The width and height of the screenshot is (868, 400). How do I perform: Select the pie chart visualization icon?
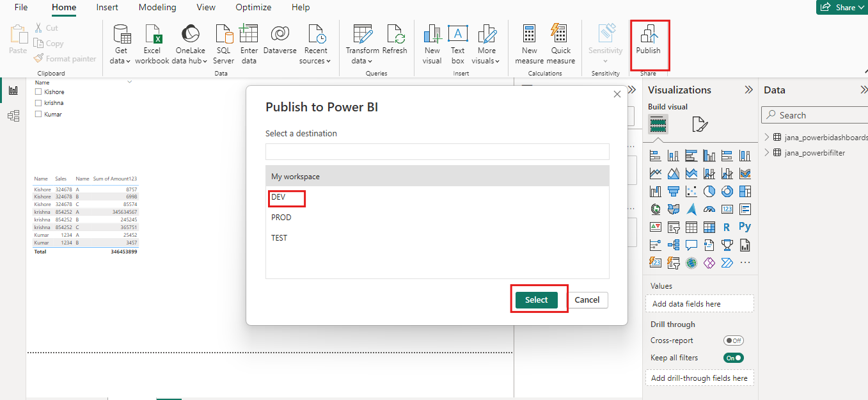click(709, 191)
